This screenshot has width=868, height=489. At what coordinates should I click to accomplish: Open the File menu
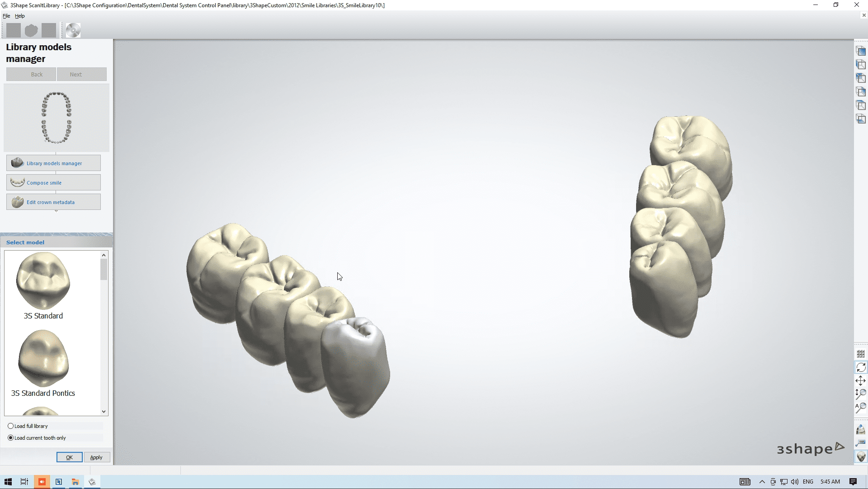tap(6, 16)
